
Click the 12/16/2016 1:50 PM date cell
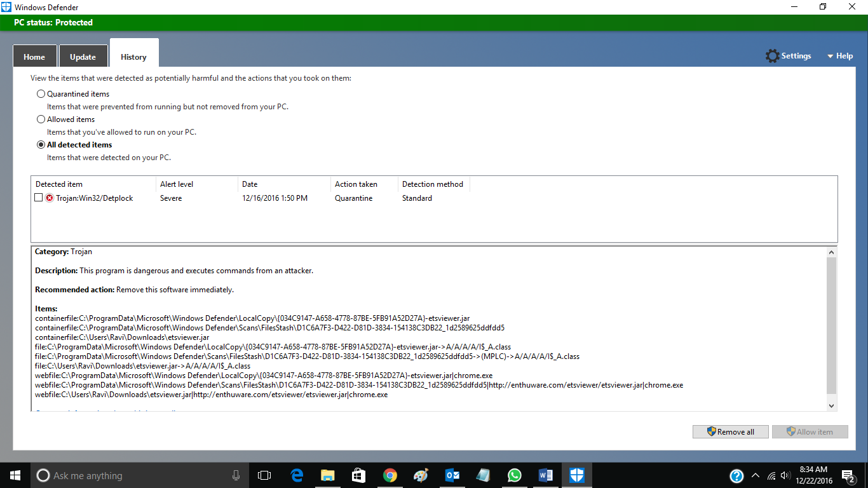coord(275,198)
